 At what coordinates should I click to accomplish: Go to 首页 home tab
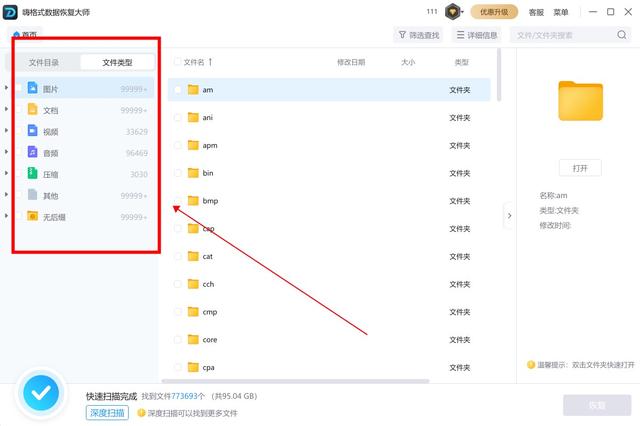click(x=25, y=34)
